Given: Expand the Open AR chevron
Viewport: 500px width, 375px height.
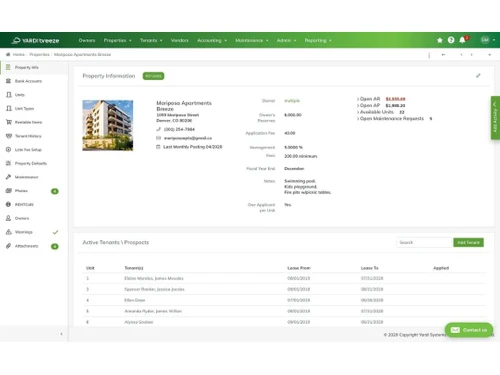Looking at the screenshot, I should [358, 99].
